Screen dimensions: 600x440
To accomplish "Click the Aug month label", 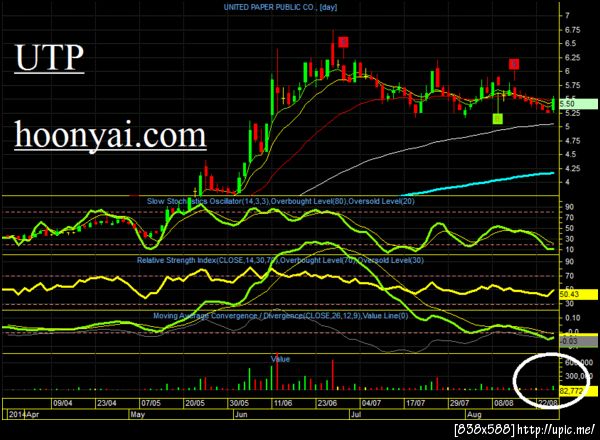I will tap(474, 414).
